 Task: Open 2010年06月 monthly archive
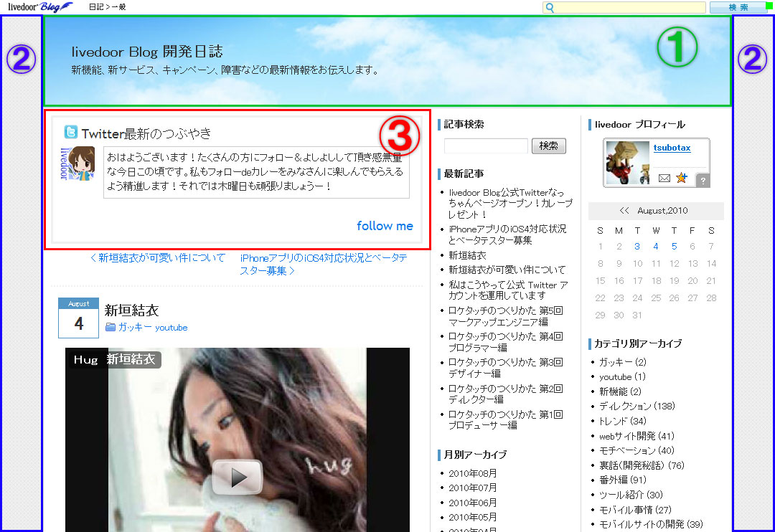pyautogui.click(x=472, y=503)
